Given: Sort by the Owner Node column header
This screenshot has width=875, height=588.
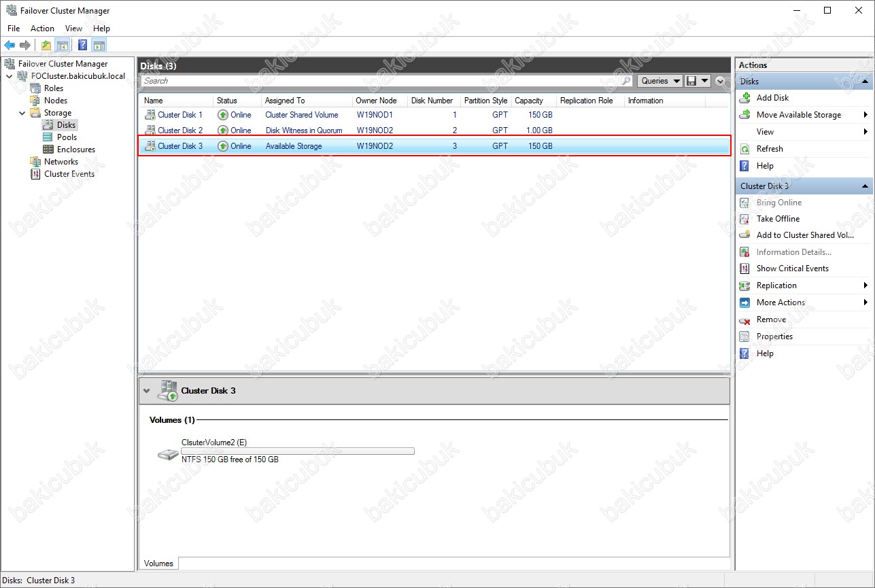Looking at the screenshot, I should 380,101.
